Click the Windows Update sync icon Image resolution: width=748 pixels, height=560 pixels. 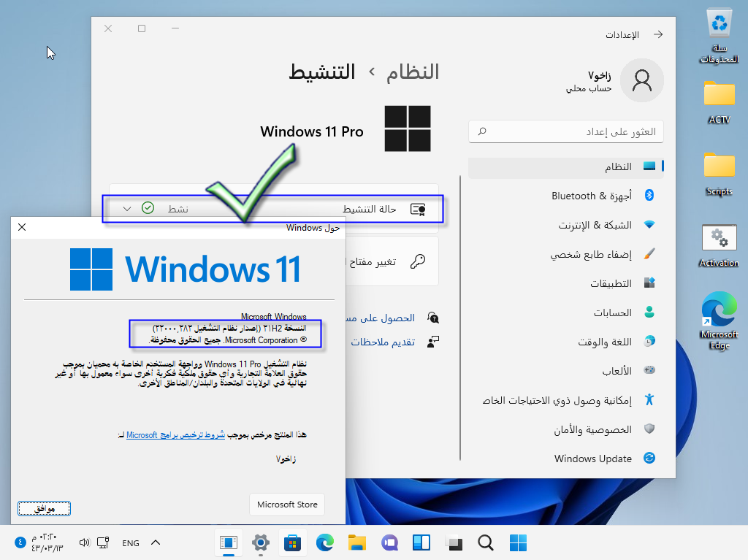pos(649,458)
